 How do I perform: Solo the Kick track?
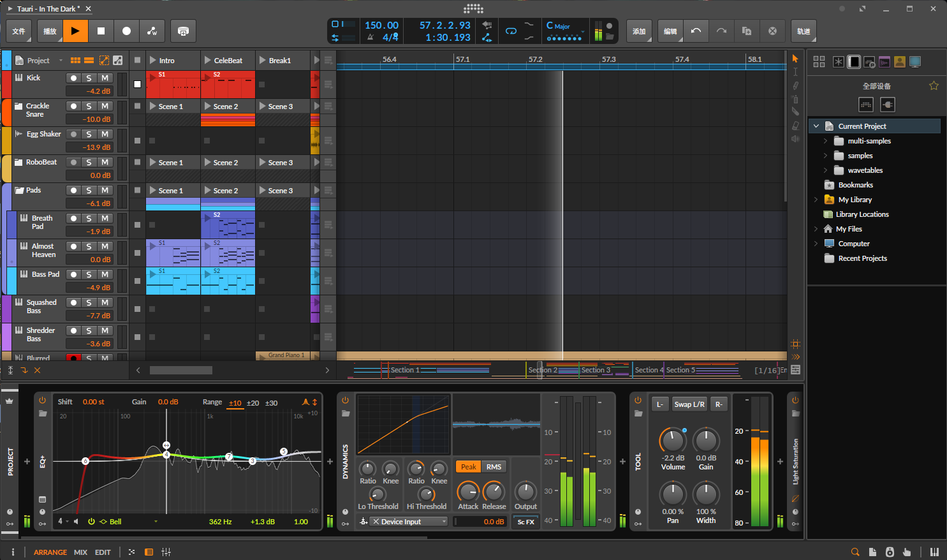[x=89, y=78]
